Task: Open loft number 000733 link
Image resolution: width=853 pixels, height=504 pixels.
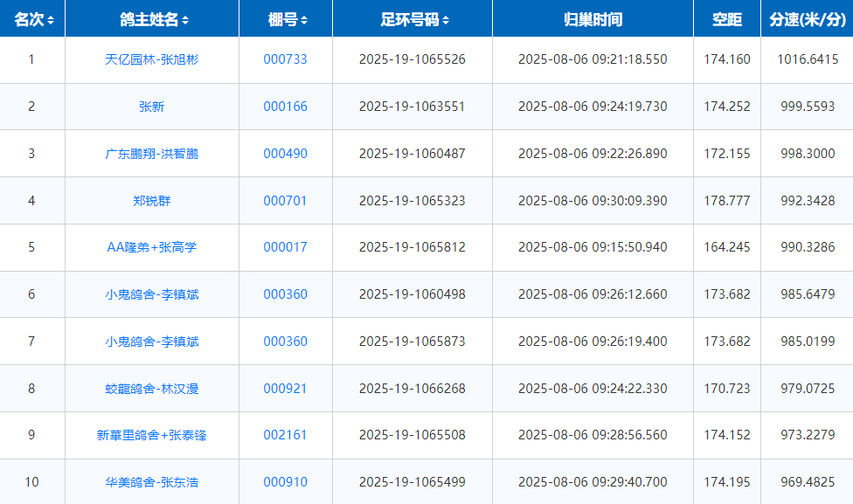Action: [285, 59]
